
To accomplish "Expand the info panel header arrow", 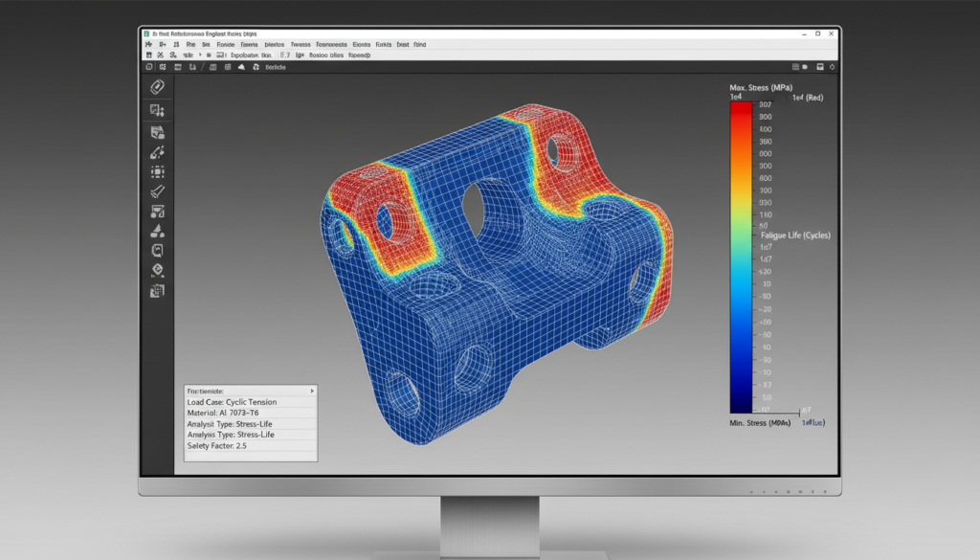I will click(x=312, y=391).
